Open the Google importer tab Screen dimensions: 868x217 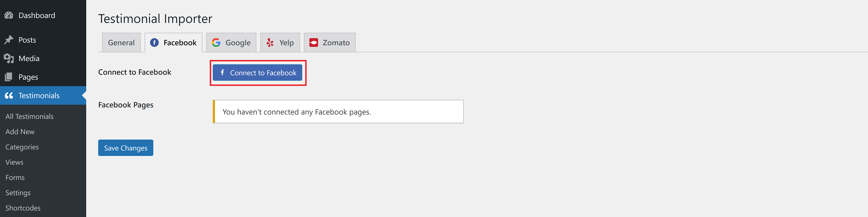[x=231, y=43]
